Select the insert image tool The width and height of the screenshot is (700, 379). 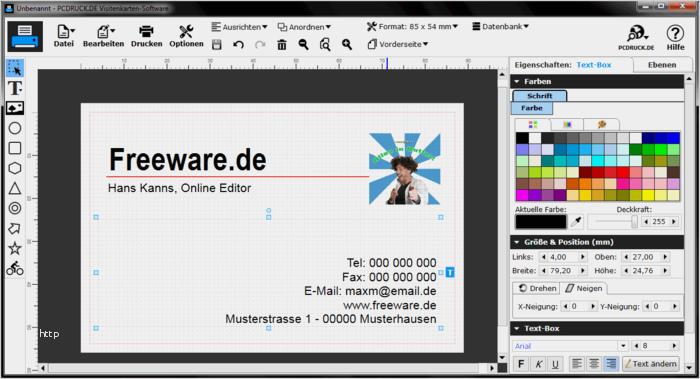tap(15, 108)
